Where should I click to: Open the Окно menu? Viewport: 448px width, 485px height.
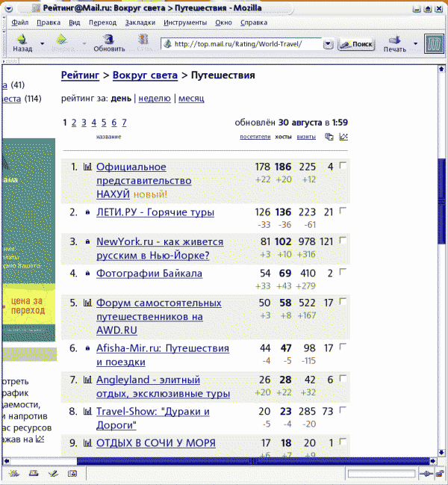pyautogui.click(x=224, y=22)
